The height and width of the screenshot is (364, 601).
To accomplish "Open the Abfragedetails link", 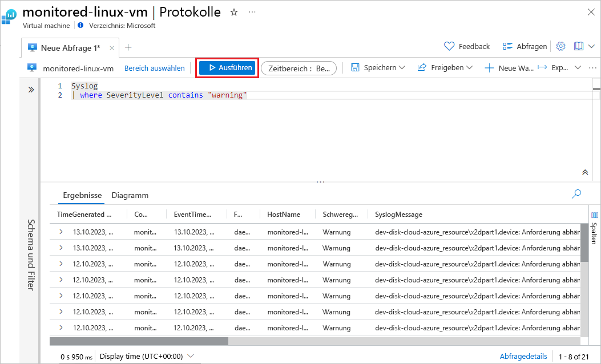I will click(x=523, y=357).
